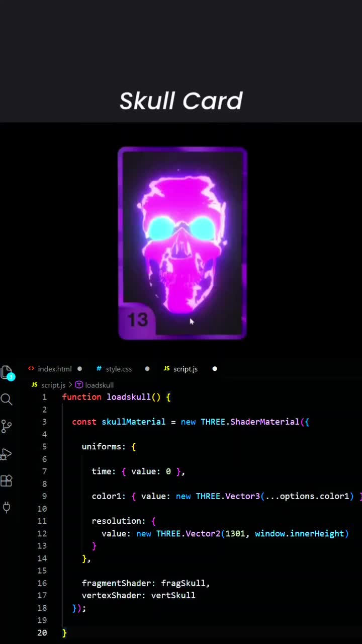Screen dimensions: 362x644
Task: Click the plug icon in the activity bar
Action: tap(7, 507)
